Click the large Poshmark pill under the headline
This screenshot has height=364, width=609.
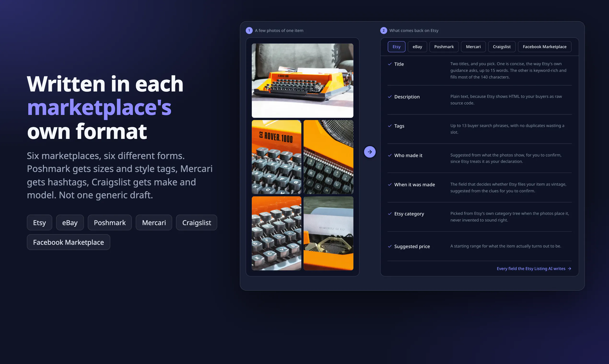(x=110, y=222)
